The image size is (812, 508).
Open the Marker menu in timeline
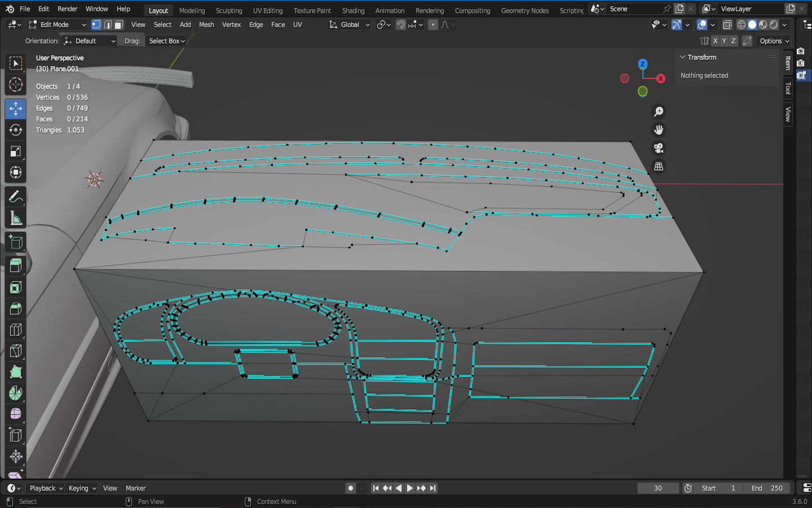(136, 488)
